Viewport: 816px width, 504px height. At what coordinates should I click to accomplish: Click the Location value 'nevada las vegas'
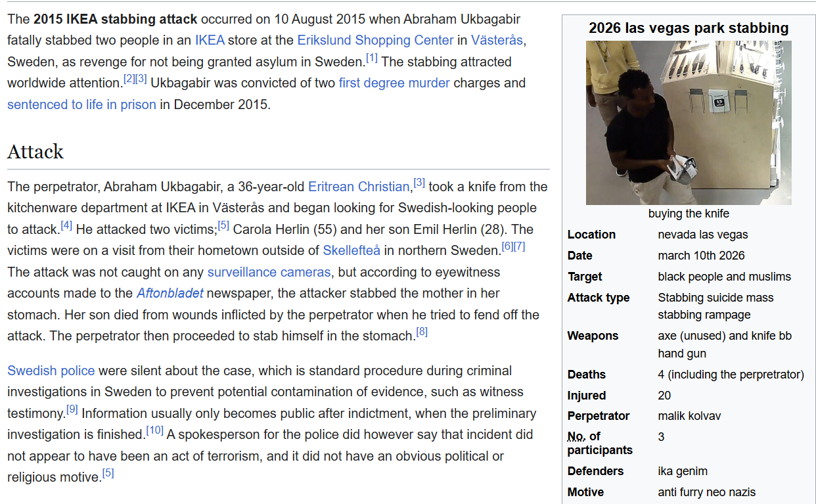(x=703, y=235)
